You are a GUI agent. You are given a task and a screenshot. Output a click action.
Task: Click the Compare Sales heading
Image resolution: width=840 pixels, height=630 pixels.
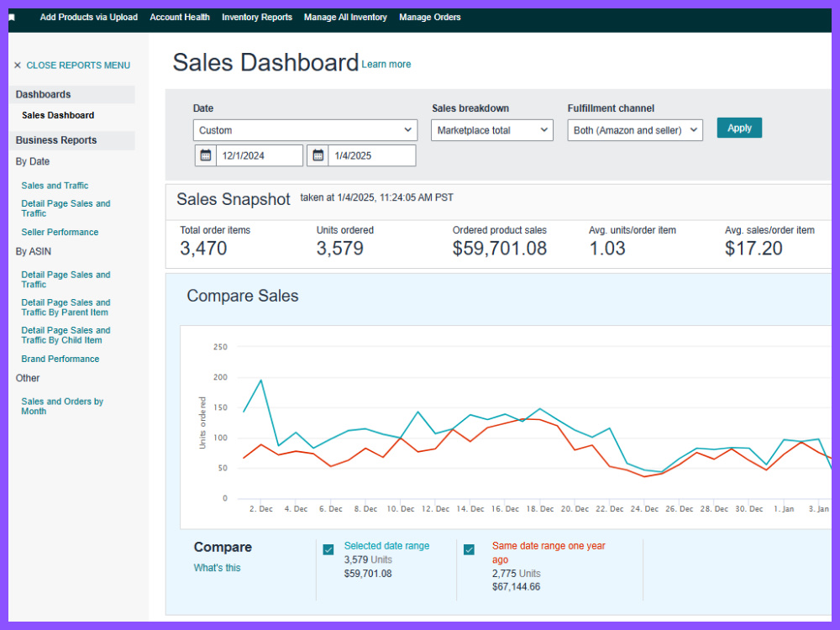point(243,296)
